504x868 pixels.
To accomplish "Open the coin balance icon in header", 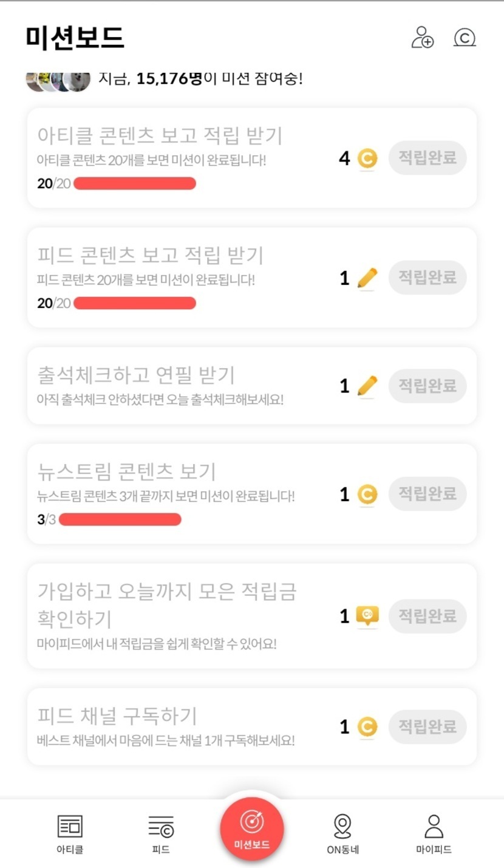I will (465, 38).
